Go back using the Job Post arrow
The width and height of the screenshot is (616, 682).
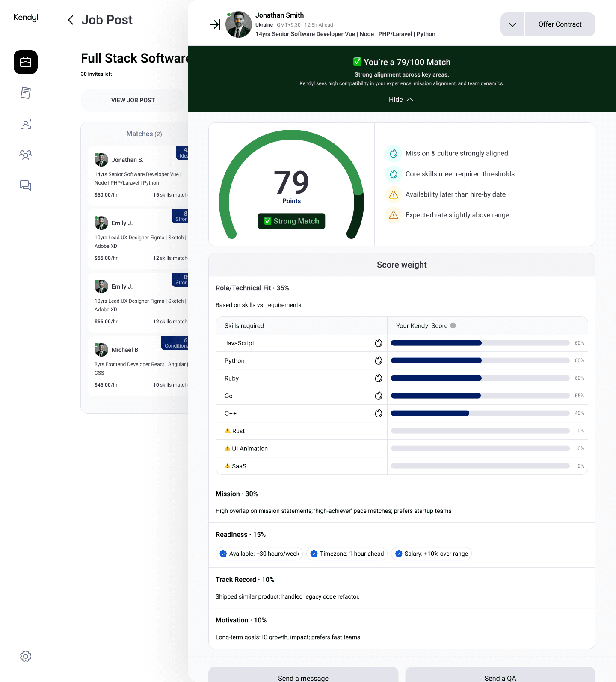[x=71, y=20]
